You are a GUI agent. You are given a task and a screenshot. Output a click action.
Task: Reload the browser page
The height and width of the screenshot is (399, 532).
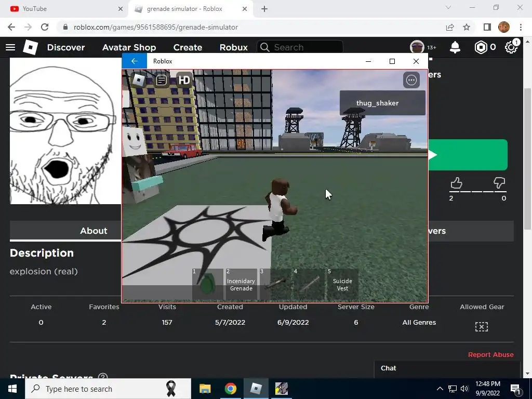pos(45,27)
